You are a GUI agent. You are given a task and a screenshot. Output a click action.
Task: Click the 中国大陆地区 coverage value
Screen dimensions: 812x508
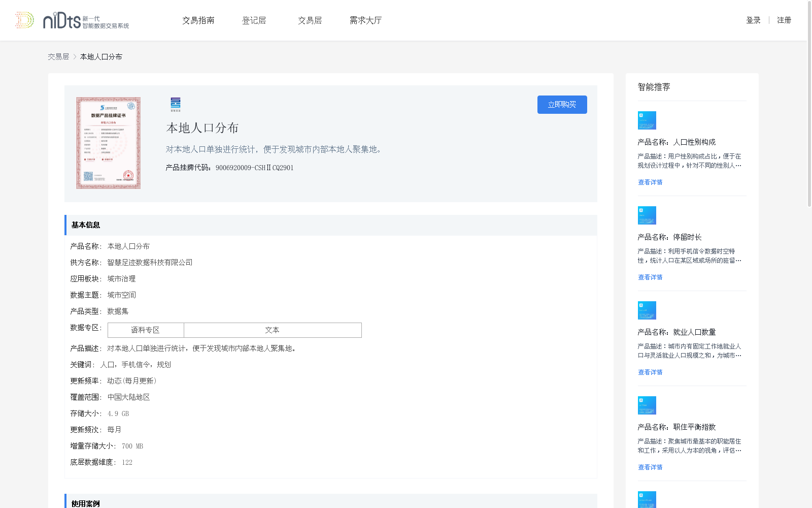128,397
